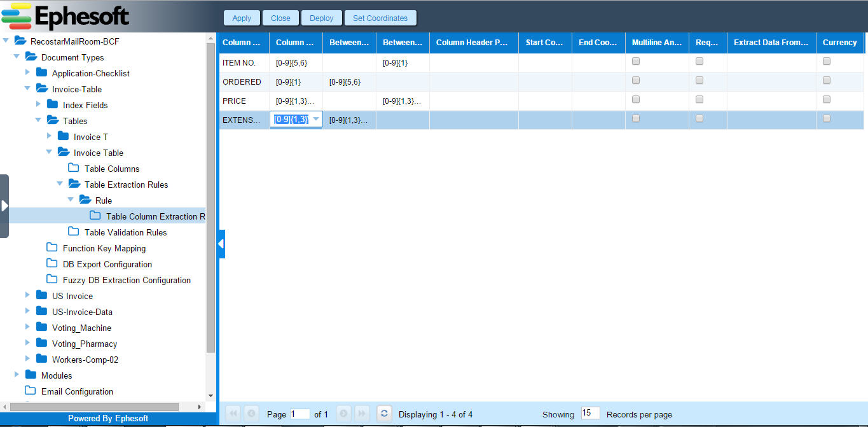Viewport: 868px width, 427px height.
Task: Go to next page icon
Action: click(x=344, y=414)
